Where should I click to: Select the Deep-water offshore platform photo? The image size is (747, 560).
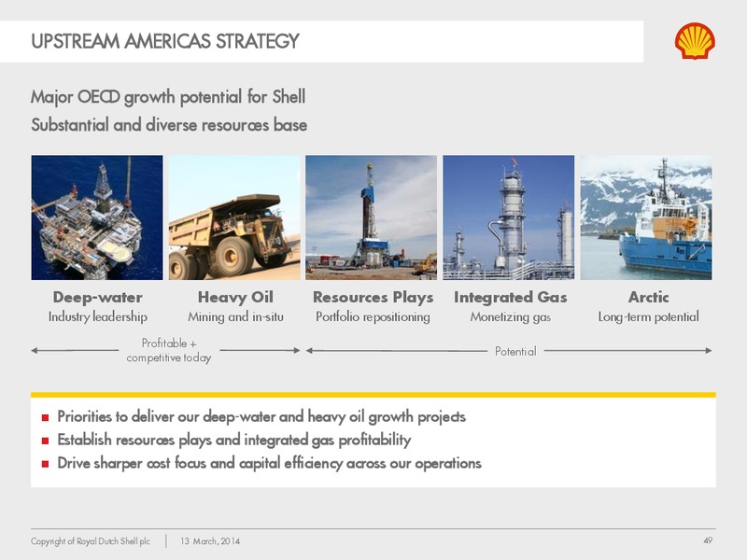(97, 217)
